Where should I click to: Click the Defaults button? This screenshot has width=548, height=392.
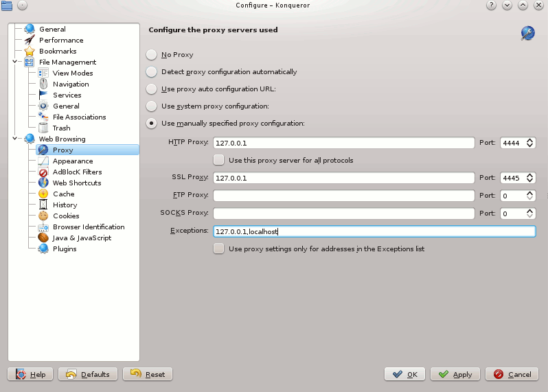88,374
